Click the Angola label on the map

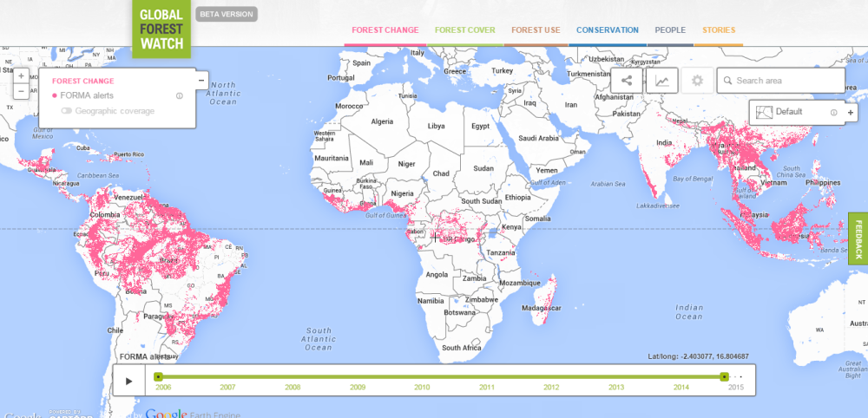point(437,274)
